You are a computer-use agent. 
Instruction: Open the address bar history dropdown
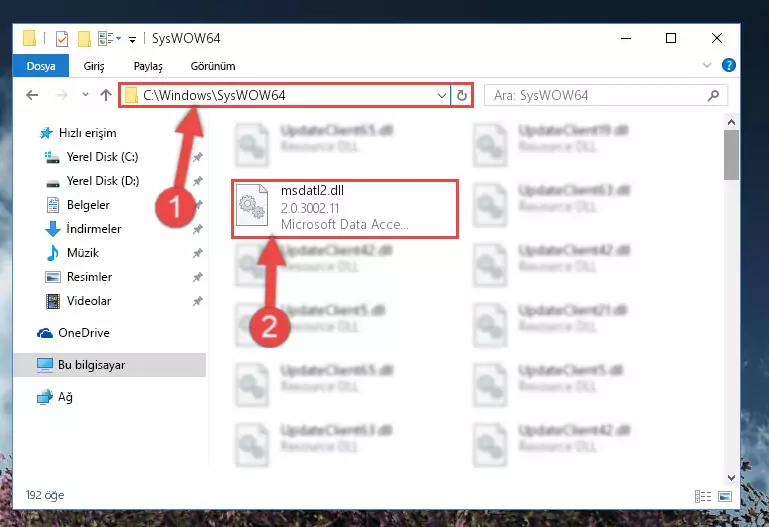441,96
